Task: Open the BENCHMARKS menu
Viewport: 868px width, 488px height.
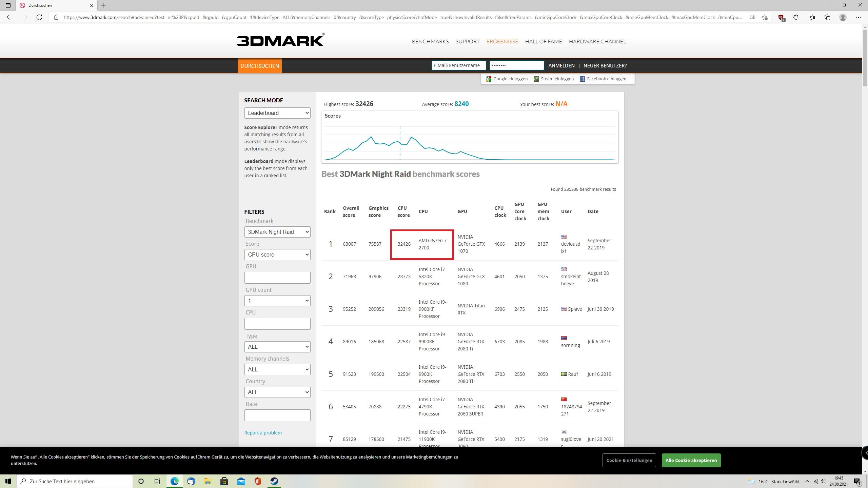Action: click(430, 41)
